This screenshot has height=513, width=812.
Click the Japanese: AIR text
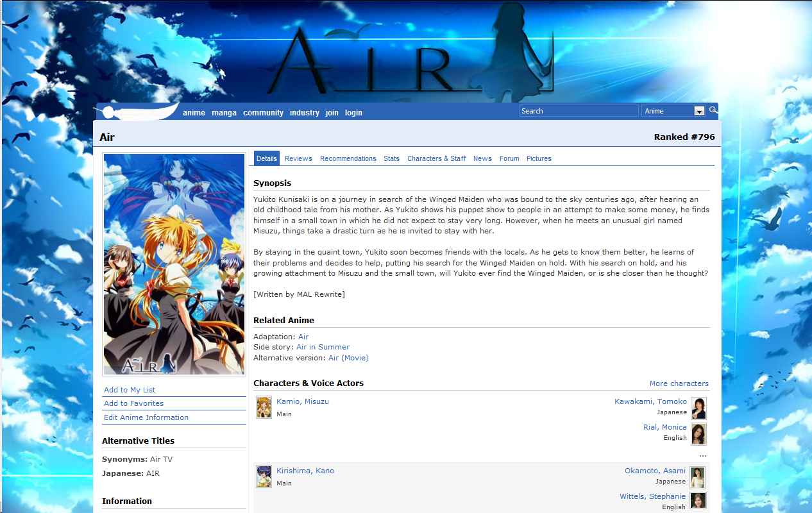click(131, 473)
